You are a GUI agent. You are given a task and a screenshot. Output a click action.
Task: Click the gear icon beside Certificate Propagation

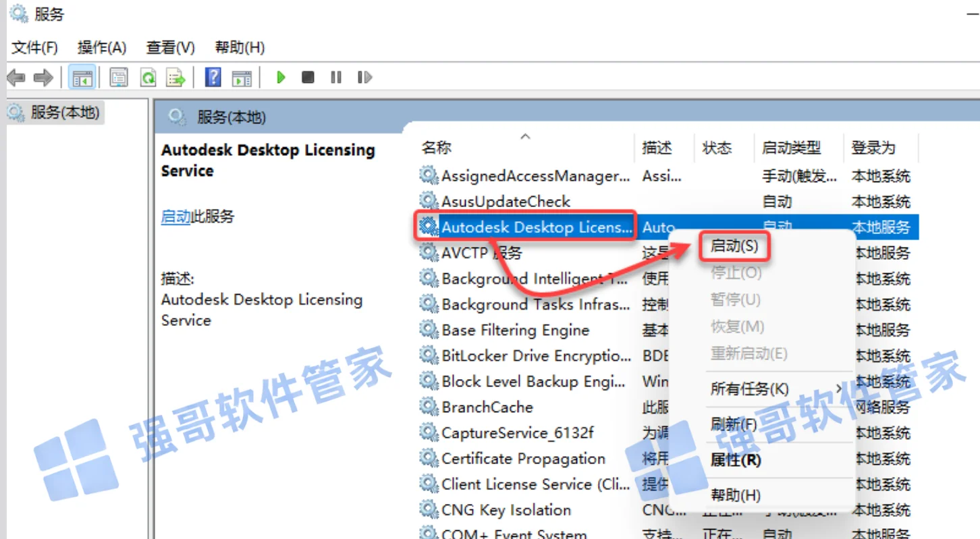pos(429,457)
